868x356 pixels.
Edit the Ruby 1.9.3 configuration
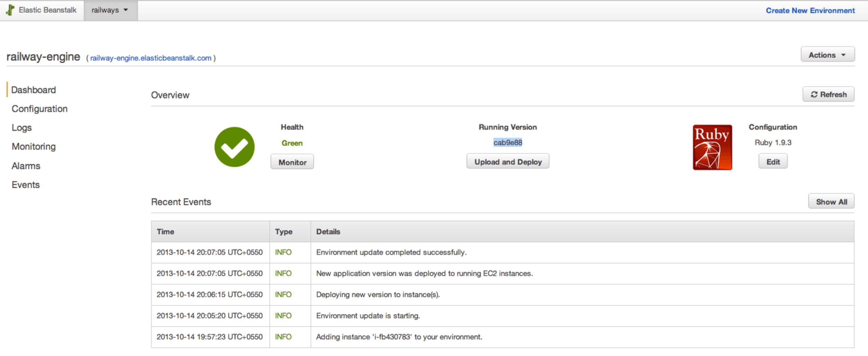click(773, 162)
